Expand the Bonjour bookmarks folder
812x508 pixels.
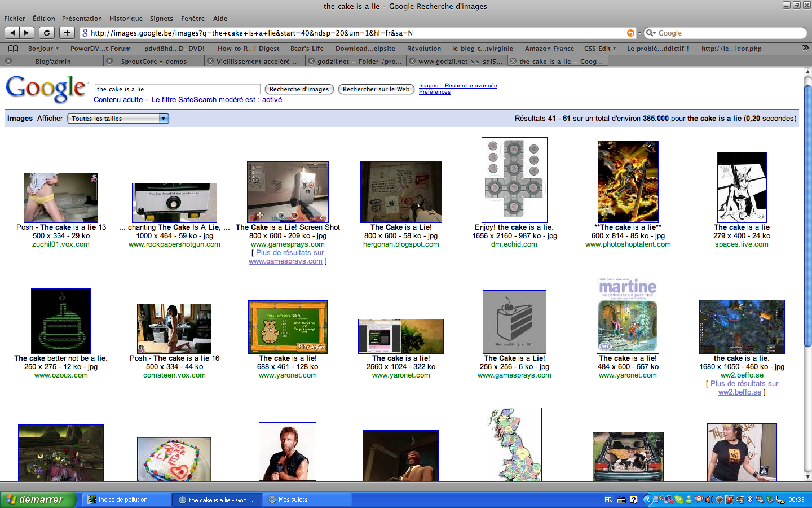[43, 49]
